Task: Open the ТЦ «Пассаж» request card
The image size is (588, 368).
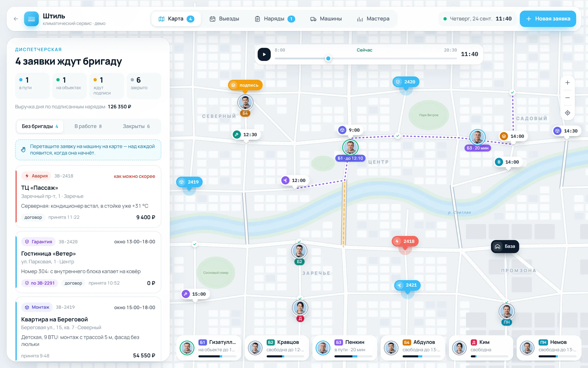Action: pyautogui.click(x=88, y=196)
